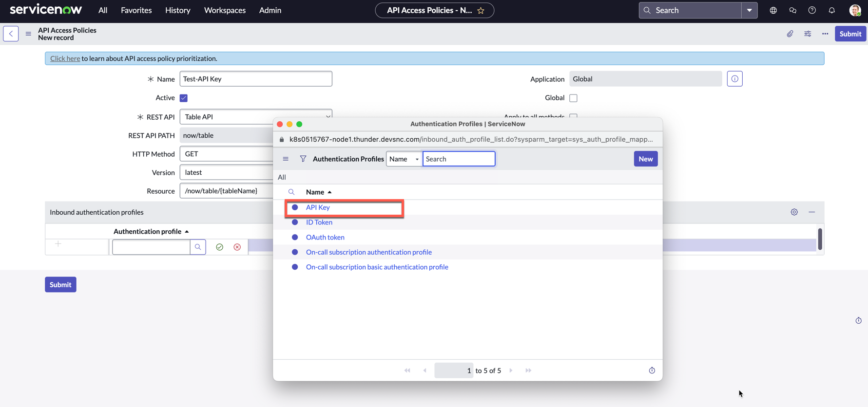The height and width of the screenshot is (407, 868).
Task: Open the chat conversations icon
Action: click(793, 10)
